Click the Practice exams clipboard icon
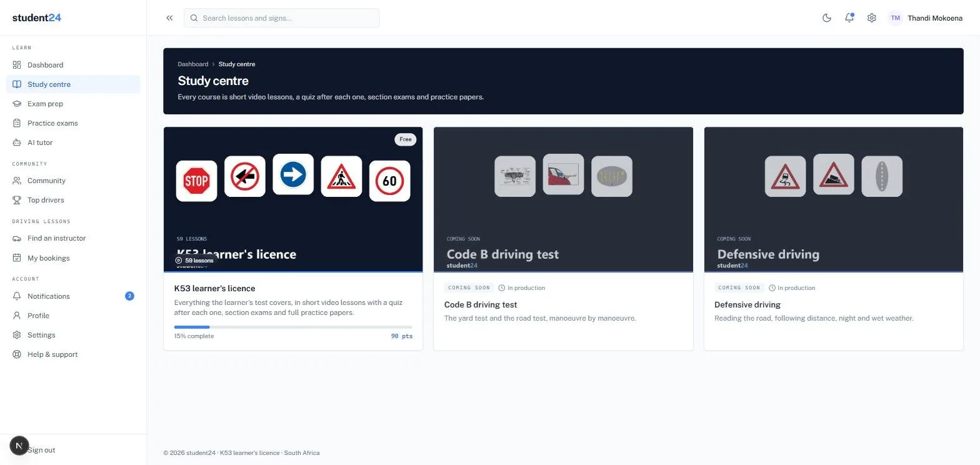 coord(17,123)
